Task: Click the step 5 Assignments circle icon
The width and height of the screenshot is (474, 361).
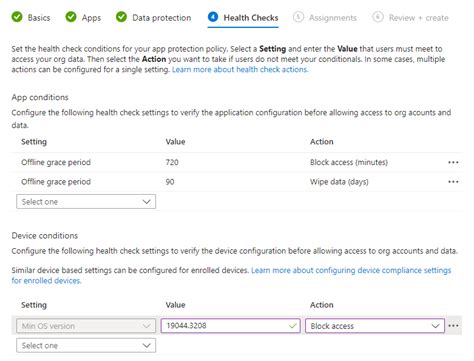Action: pyautogui.click(x=298, y=17)
